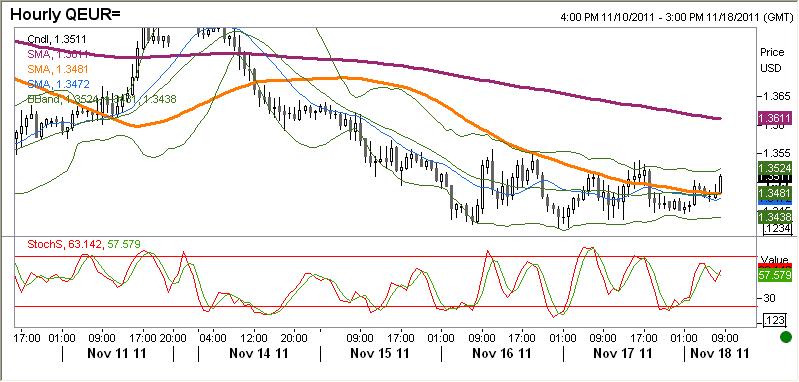799x382 pixels.
Task: Select the green 1.3438 lower band tag
Action: point(775,217)
